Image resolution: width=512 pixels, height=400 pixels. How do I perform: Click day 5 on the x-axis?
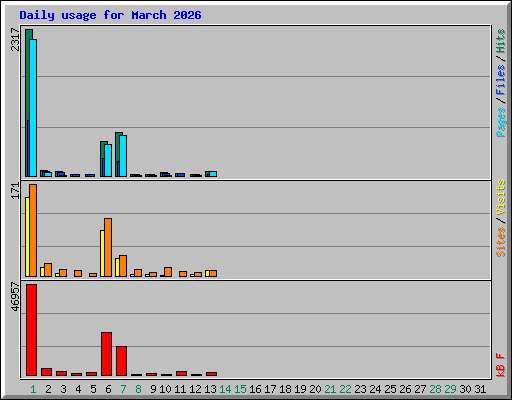point(93,389)
